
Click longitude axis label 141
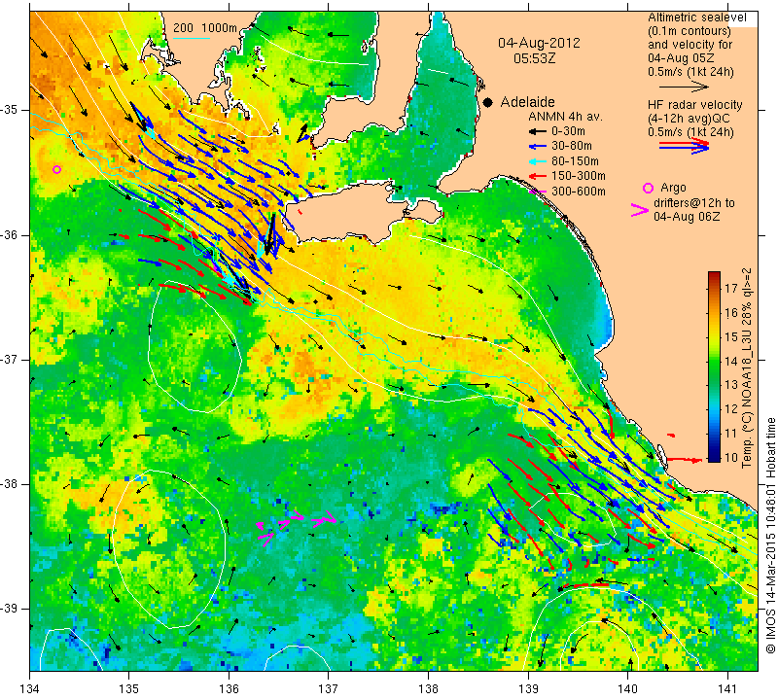tap(727, 689)
